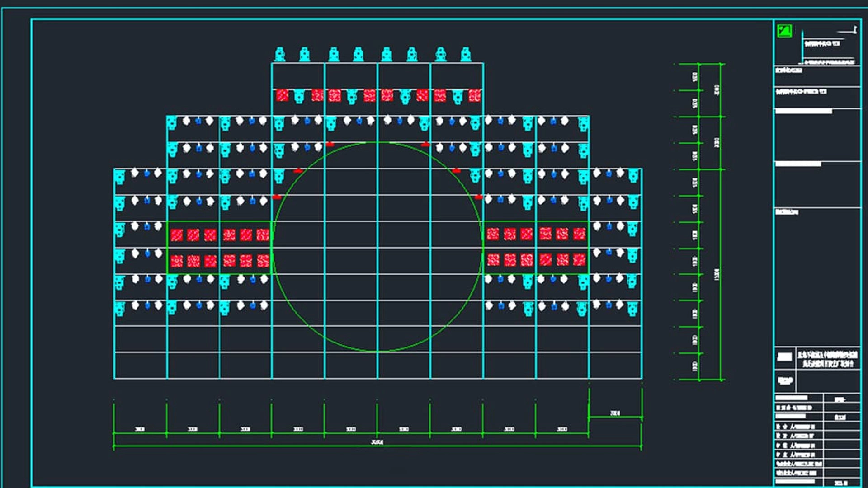Screen dimensions: 868x488
Task: Select the tall overall vertical dimension text
Action: click(717, 274)
